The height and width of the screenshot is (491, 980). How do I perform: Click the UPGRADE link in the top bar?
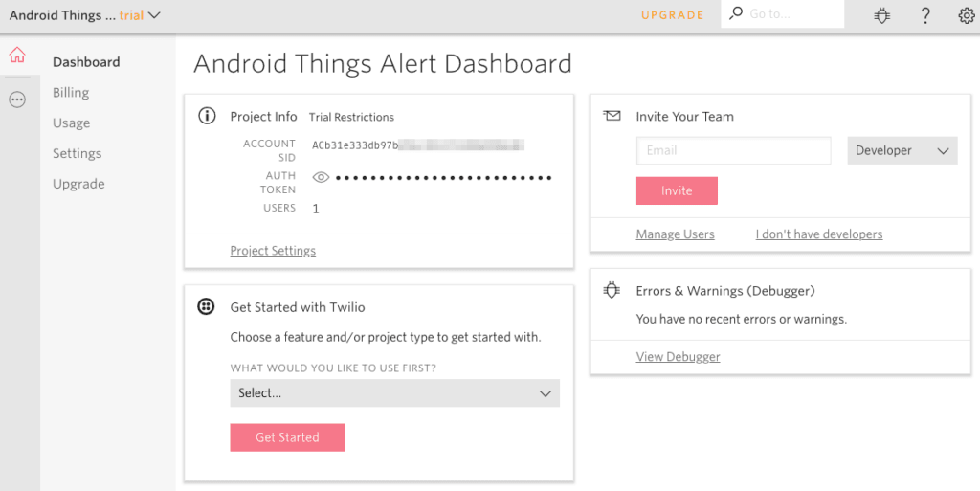(x=673, y=15)
